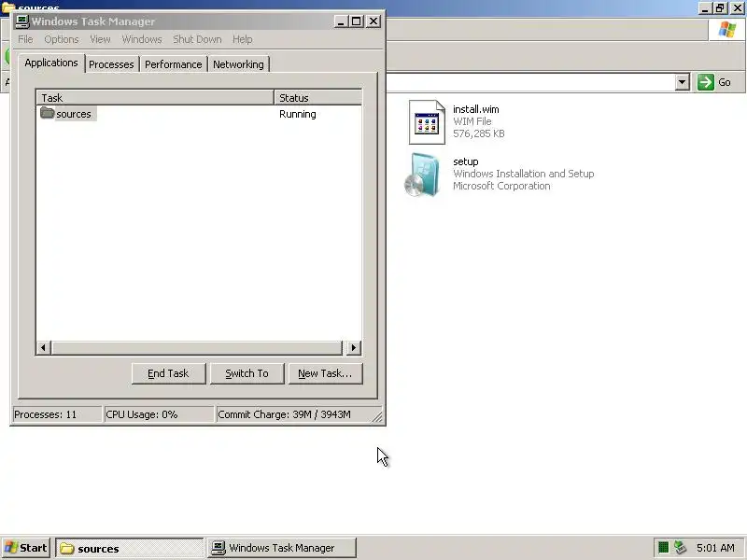Click the '576,285 KB' file size text

click(x=479, y=133)
